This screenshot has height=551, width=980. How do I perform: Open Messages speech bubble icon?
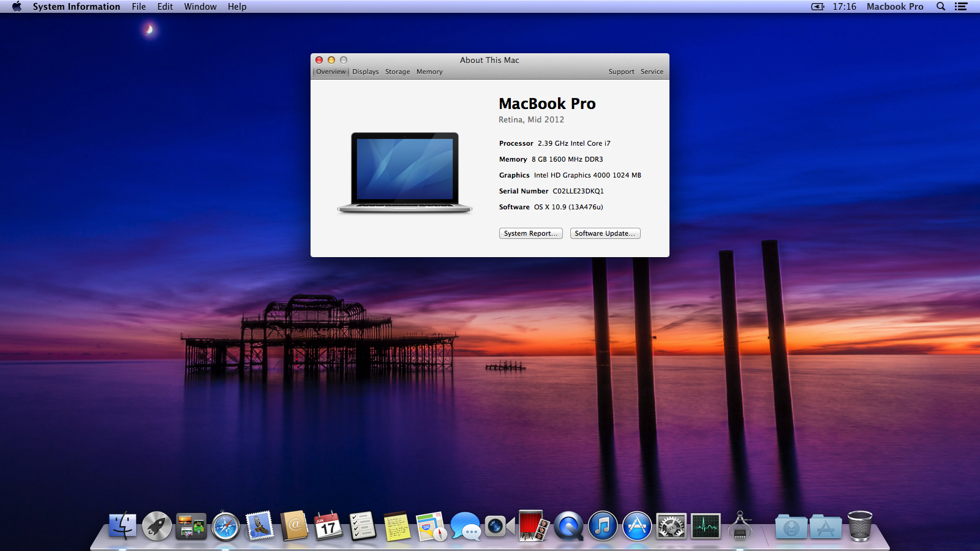(466, 526)
